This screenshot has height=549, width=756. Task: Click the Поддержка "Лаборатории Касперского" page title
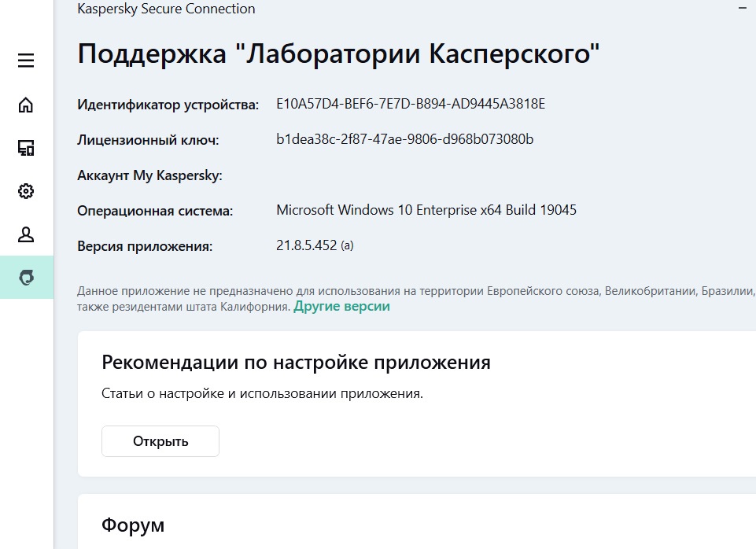click(x=338, y=53)
